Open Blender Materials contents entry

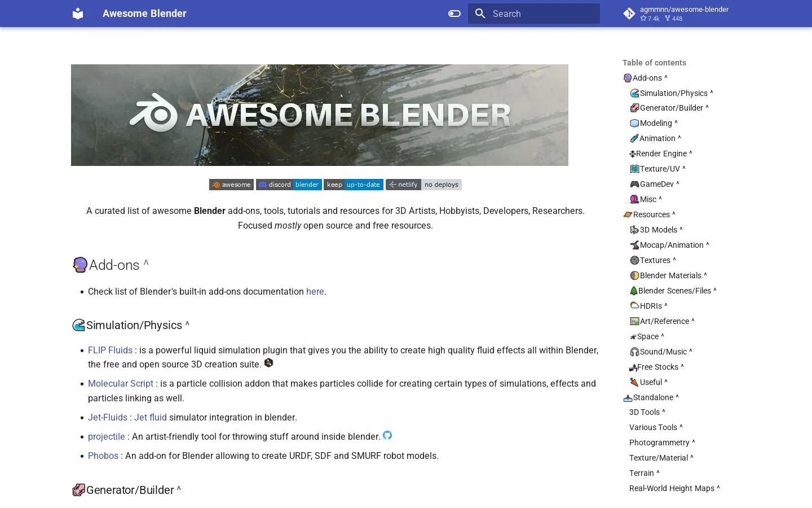(x=668, y=275)
